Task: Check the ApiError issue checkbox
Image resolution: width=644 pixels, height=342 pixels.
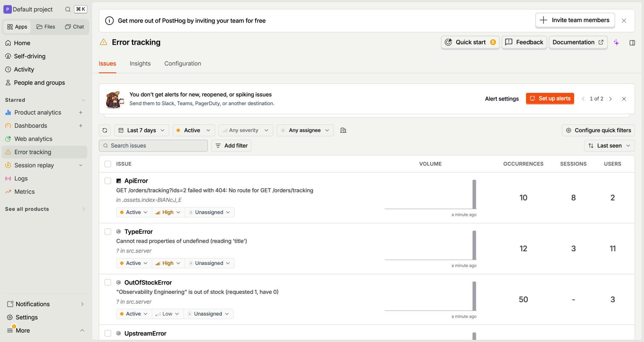Action: pos(108,181)
